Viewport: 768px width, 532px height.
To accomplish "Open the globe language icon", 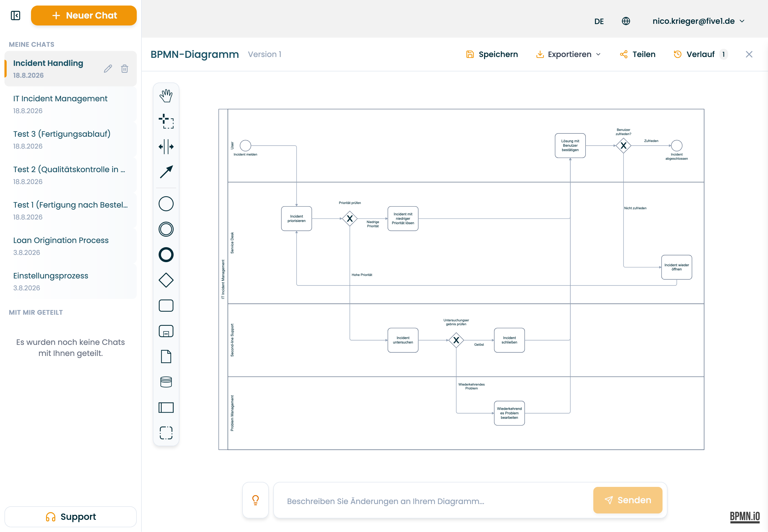I will click(x=626, y=21).
